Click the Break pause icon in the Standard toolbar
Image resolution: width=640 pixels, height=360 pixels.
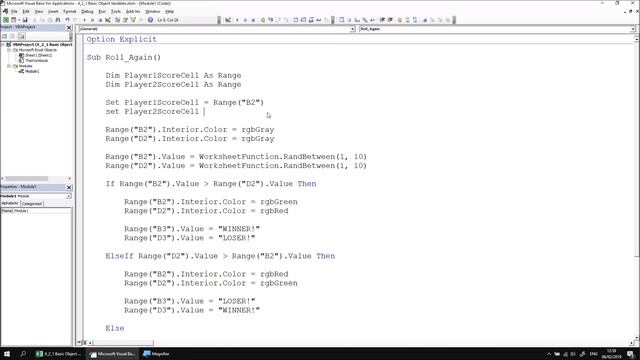pyautogui.click(x=92, y=20)
